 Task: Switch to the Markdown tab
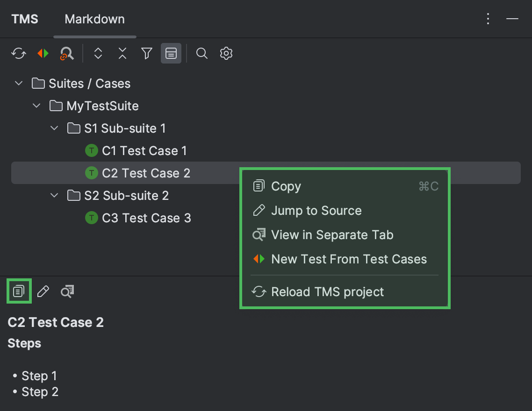(x=94, y=19)
